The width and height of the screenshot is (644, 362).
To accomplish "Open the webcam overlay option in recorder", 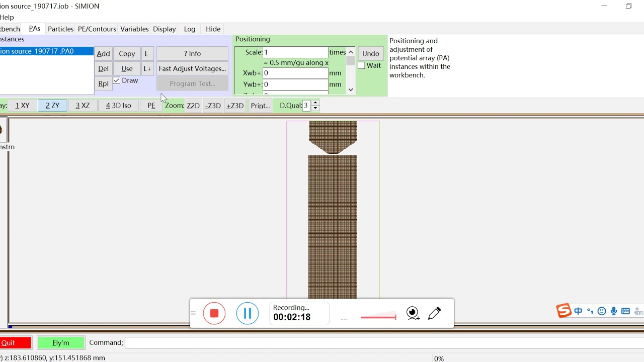I will coord(413,314).
